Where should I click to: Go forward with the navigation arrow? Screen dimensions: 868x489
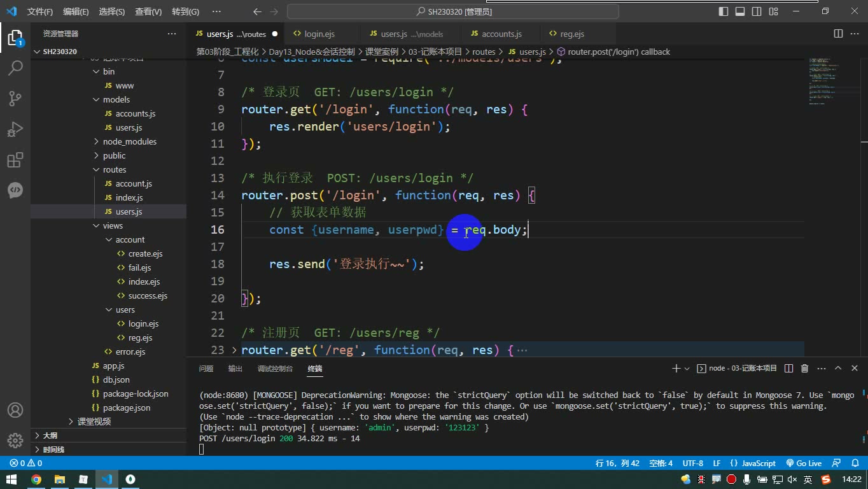(274, 11)
